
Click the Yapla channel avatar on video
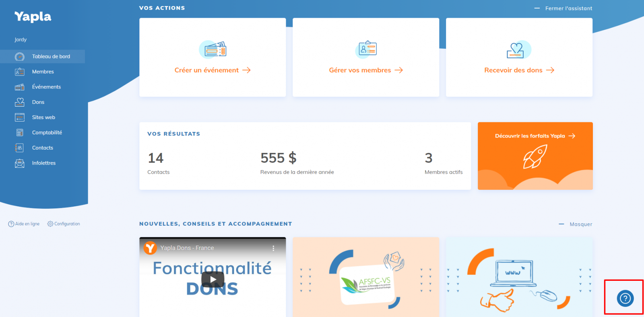tap(150, 248)
